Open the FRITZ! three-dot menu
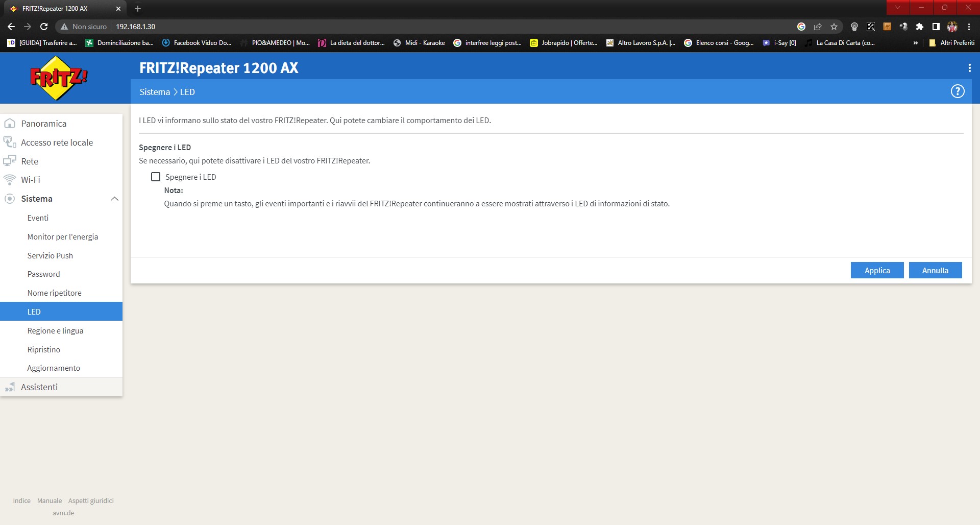The height and width of the screenshot is (525, 980). click(969, 68)
